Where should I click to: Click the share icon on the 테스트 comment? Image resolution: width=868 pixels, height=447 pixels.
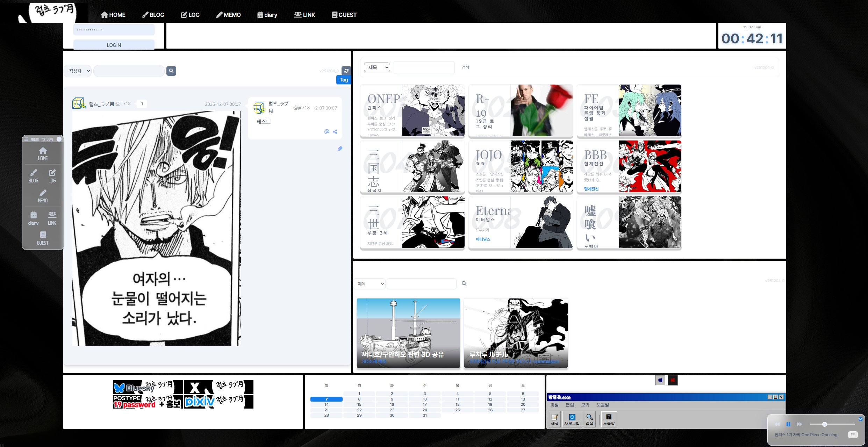335,132
